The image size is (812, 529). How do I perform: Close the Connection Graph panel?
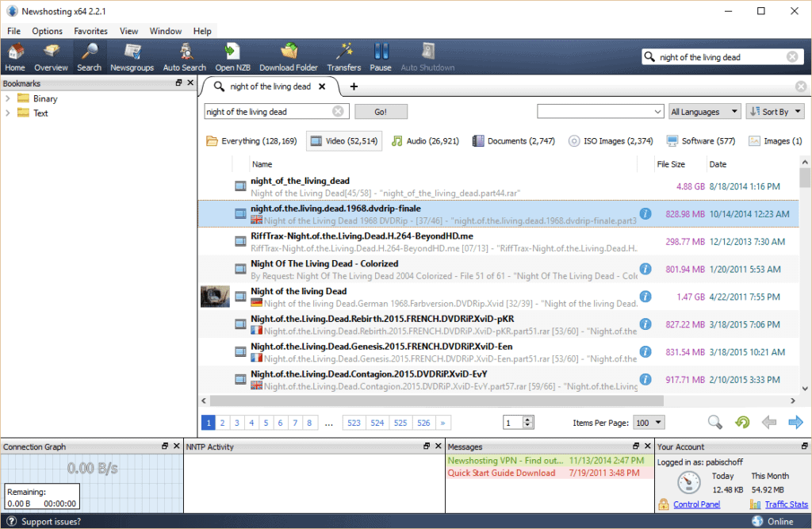click(177, 446)
